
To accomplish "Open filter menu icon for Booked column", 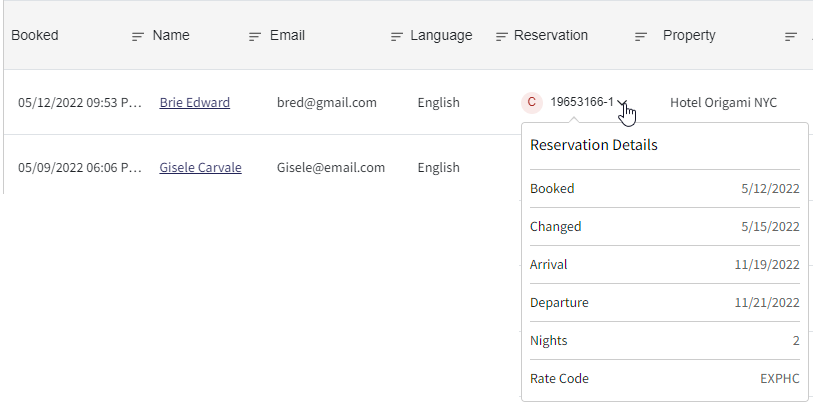I will (137, 36).
